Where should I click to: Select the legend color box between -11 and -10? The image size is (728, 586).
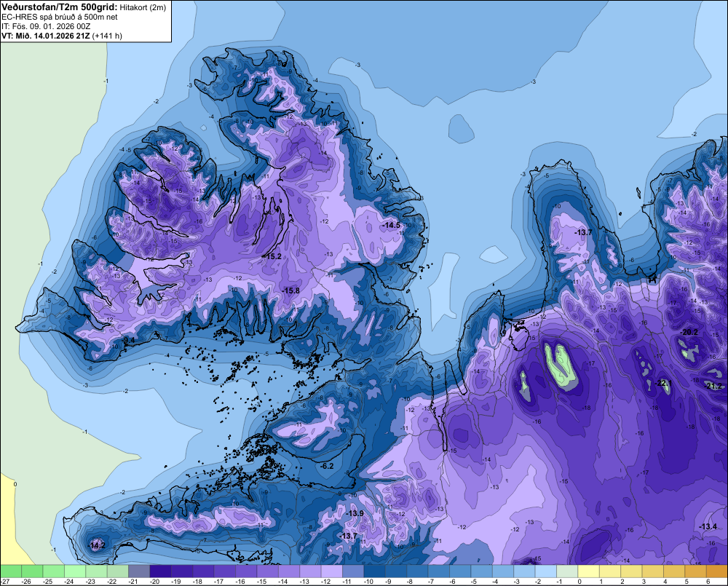click(x=353, y=571)
